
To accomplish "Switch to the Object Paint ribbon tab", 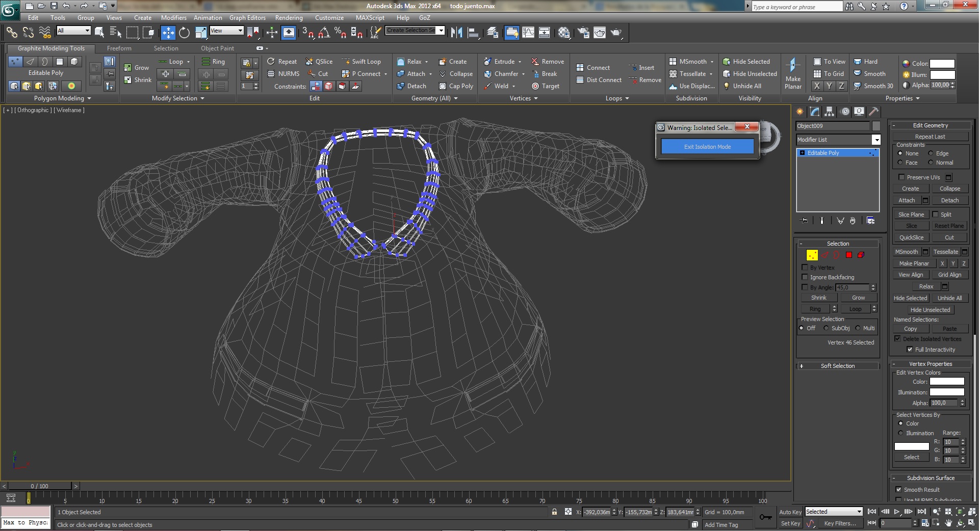I will coord(217,48).
